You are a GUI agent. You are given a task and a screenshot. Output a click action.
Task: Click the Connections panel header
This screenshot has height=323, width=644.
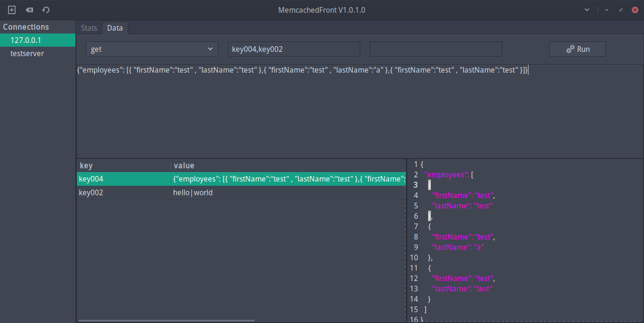click(x=38, y=27)
